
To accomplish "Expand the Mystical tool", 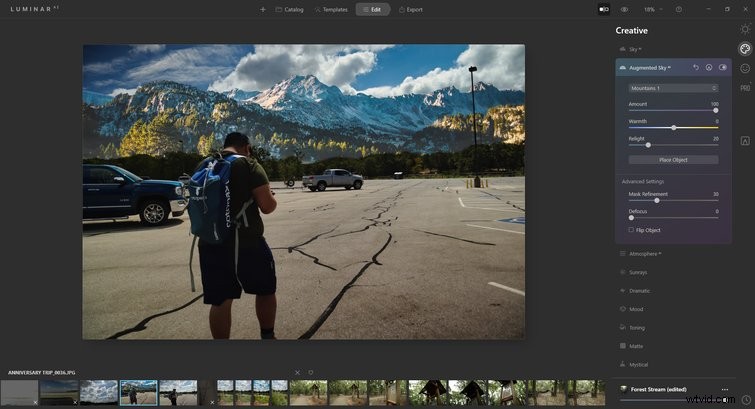I will 638,365.
